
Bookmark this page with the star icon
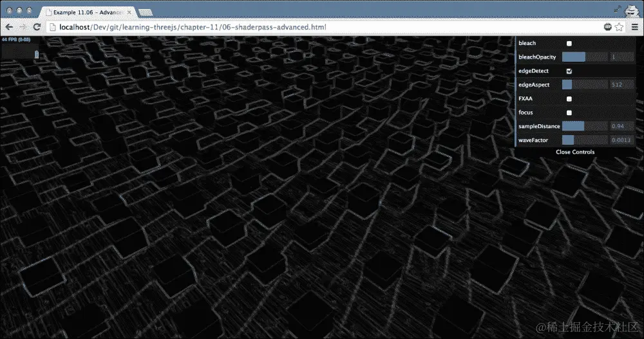point(619,27)
